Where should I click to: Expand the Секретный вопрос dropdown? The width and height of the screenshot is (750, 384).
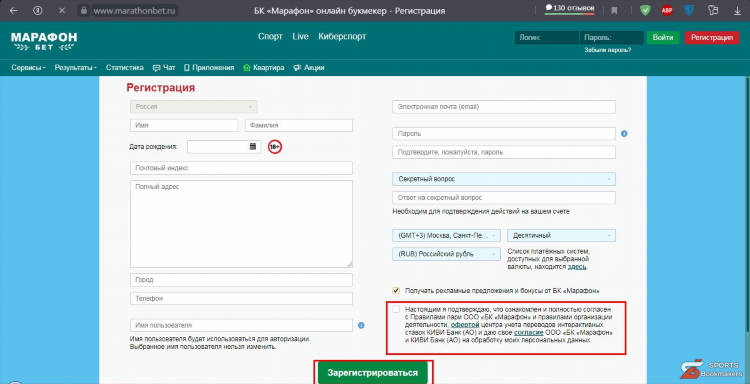(x=504, y=179)
